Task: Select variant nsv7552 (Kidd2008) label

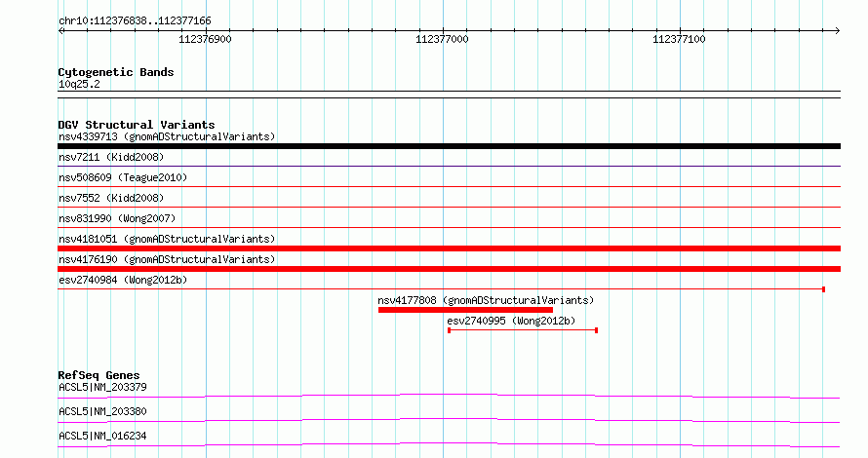Action: click(111, 198)
